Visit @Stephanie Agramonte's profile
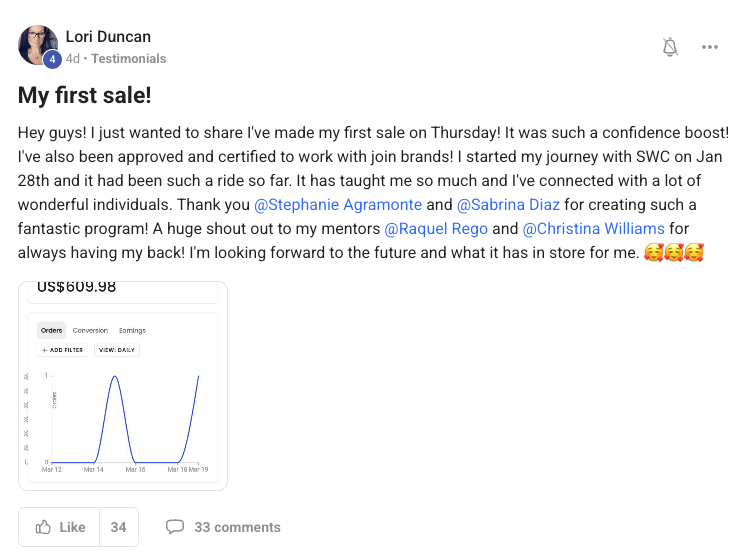 (338, 204)
